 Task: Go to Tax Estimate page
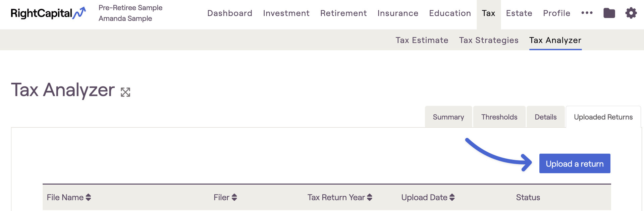point(422,40)
